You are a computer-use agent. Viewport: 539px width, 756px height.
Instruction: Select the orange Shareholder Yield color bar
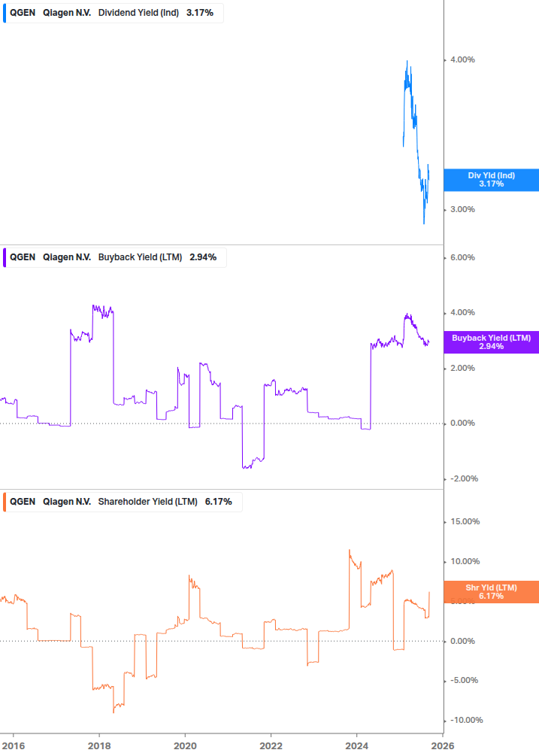[x=5, y=502]
